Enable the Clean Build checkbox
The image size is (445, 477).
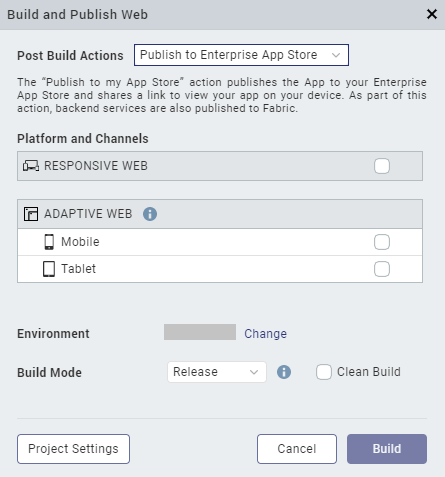[x=324, y=372]
